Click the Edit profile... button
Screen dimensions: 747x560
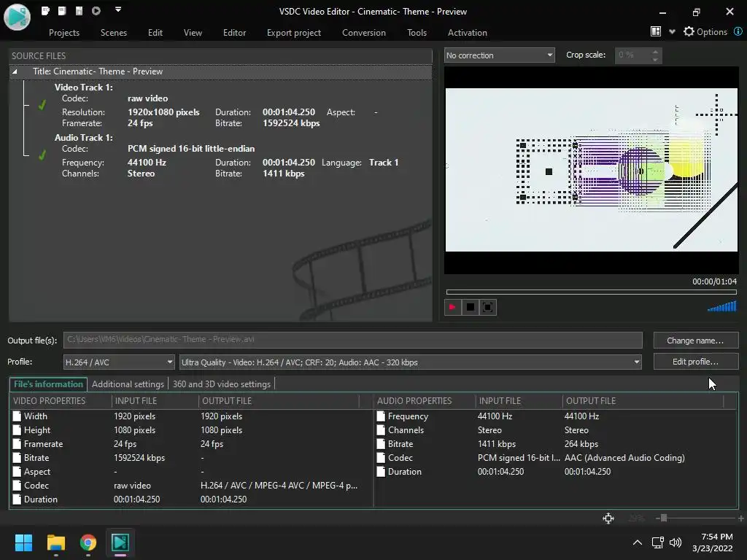pyautogui.click(x=695, y=362)
